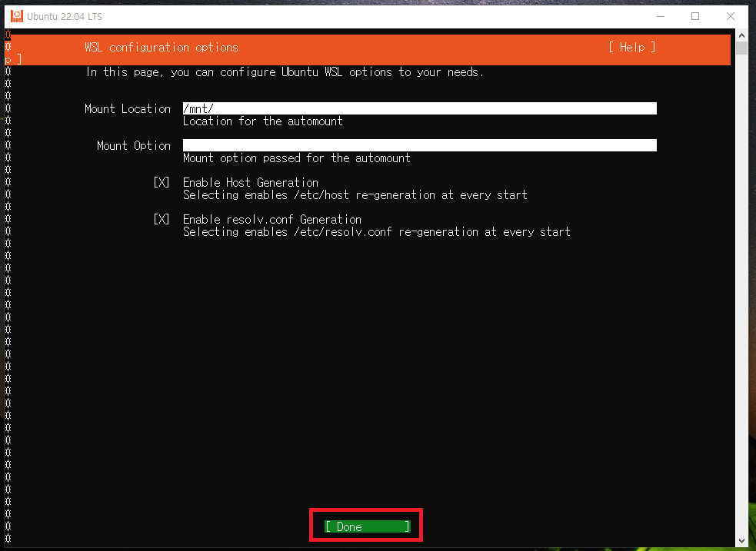Click the 'Location for the automount' hint
This screenshot has height=551, width=756.
263,121
